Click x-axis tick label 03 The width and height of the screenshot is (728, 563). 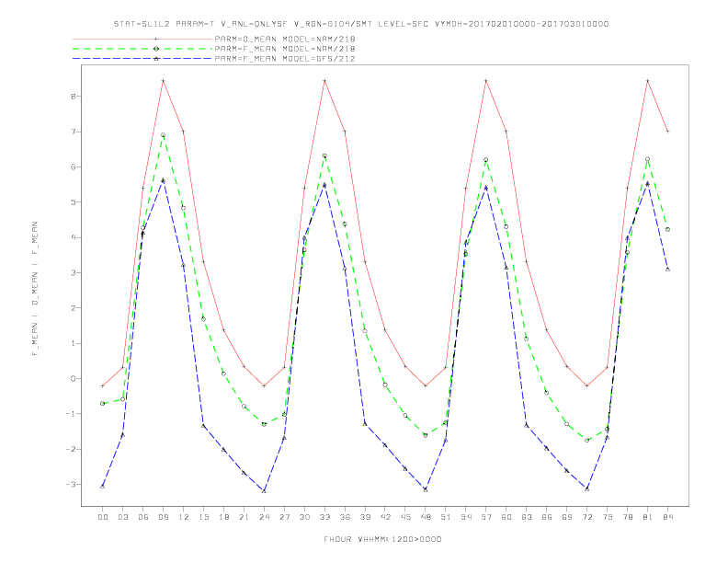tap(122, 517)
